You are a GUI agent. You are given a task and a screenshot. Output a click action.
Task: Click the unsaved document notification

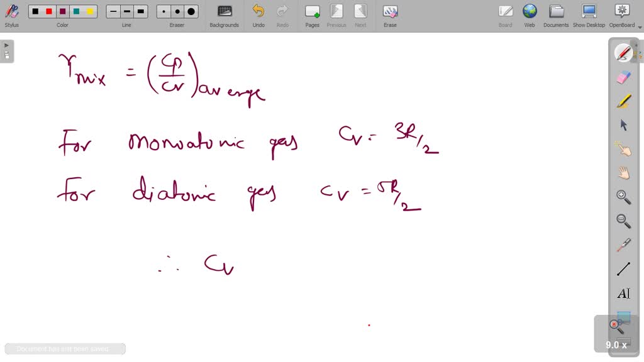coord(63,348)
